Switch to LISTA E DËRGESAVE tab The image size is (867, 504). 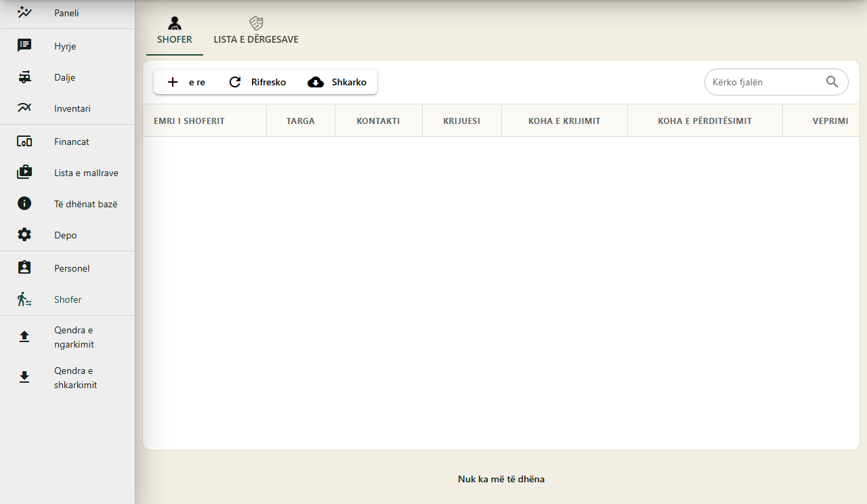point(256,33)
